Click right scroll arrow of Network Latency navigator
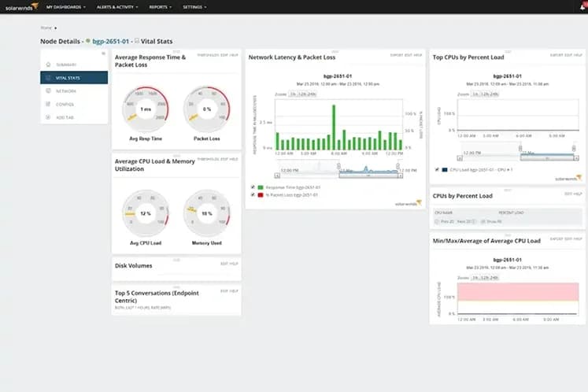 (x=401, y=176)
